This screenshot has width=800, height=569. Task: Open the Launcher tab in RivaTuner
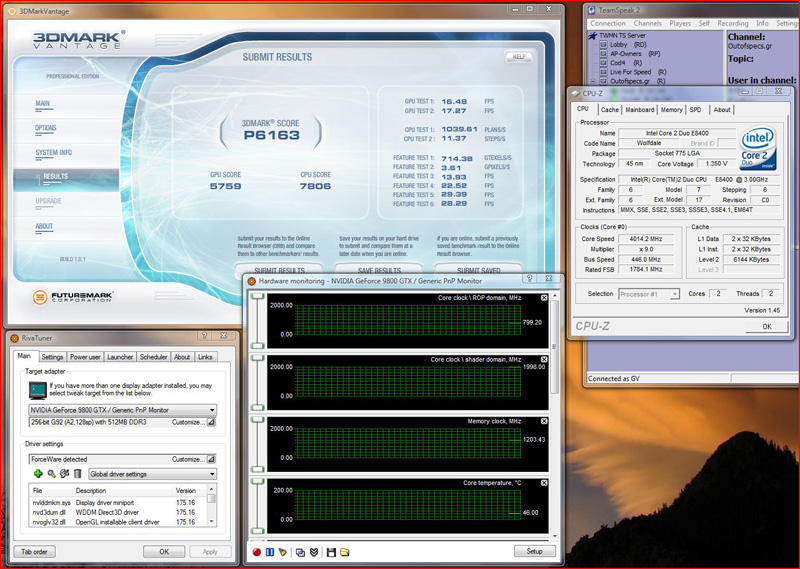coord(120,357)
